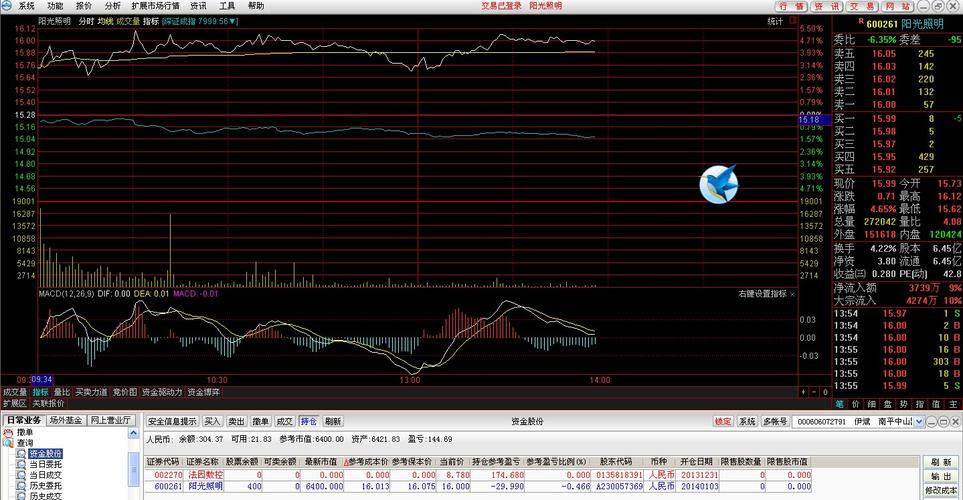Select 撤单 in the left tree
Image resolution: width=963 pixels, height=500 pixels.
[25, 432]
